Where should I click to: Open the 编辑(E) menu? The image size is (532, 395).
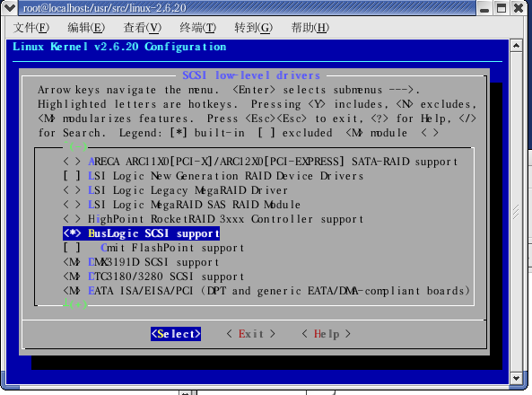(x=86, y=28)
